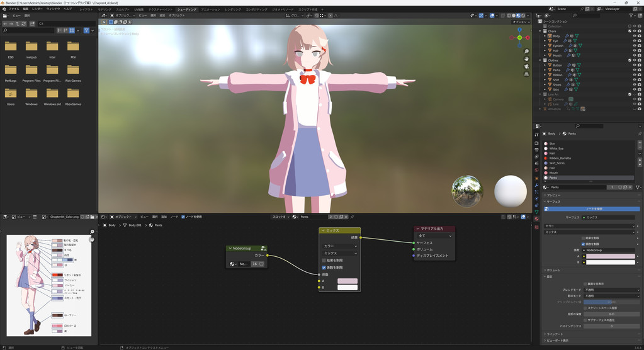Open the 全て dropdown in Material Output node
Viewport: 644px width, 350px height.
434,236
